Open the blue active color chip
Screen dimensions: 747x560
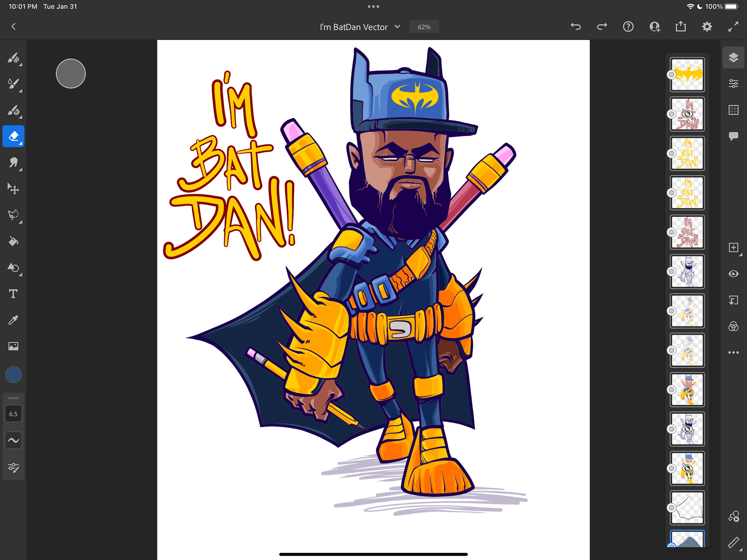coord(14,375)
